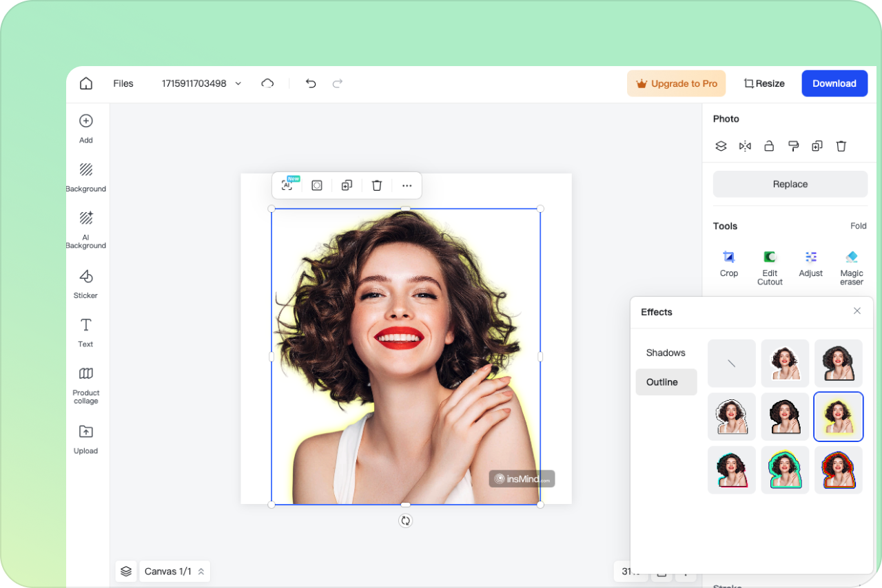Screen dimensions: 882x588
Task: Click the cloud sync icon
Action: pos(267,83)
